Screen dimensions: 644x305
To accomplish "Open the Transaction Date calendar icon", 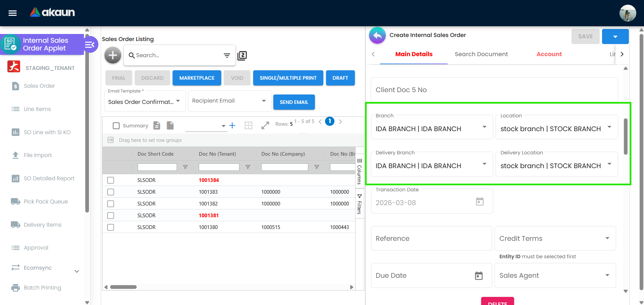I will click(479, 202).
